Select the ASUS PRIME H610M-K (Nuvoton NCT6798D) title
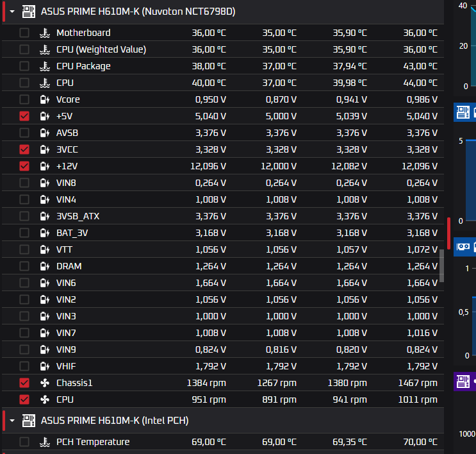 pos(138,12)
